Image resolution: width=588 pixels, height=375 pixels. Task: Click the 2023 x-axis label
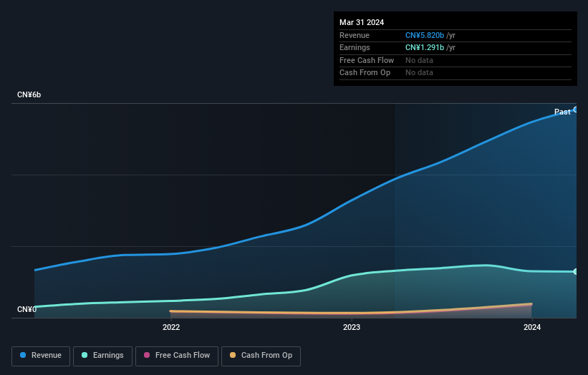pyautogui.click(x=352, y=327)
